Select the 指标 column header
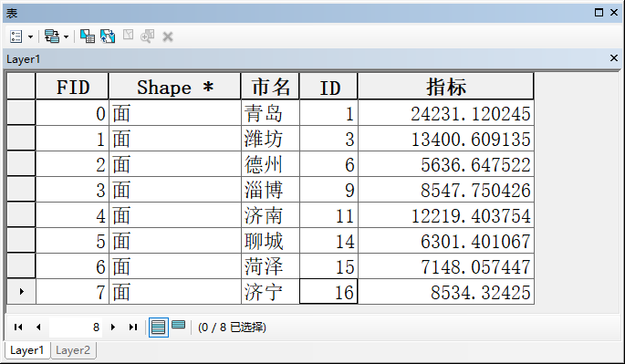 pos(446,86)
